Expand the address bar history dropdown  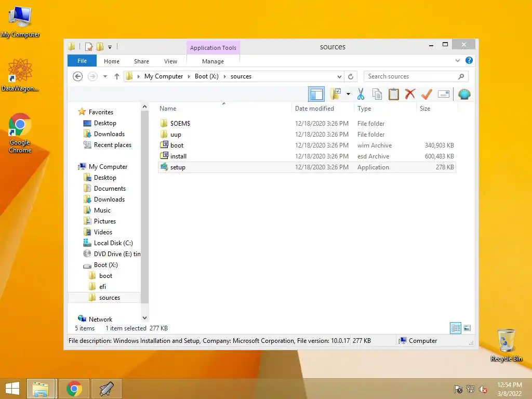pyautogui.click(x=339, y=77)
